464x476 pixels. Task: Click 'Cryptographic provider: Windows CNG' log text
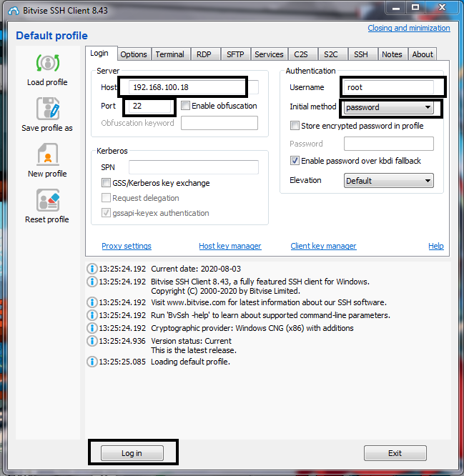(252, 328)
